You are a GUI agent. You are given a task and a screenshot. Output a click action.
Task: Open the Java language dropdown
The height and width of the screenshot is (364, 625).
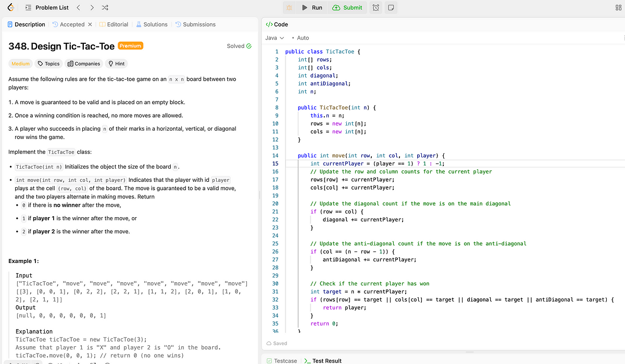(274, 38)
